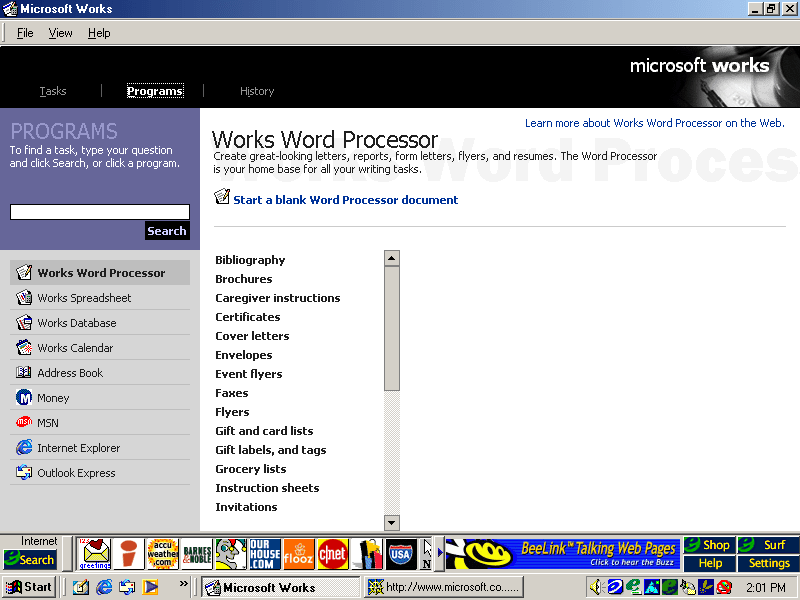Open the Windows Start menu

[x=29, y=587]
